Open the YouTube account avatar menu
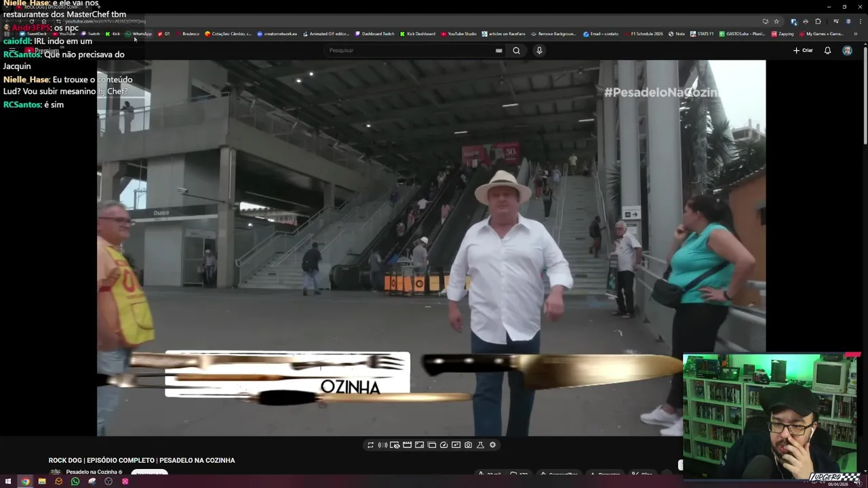This screenshot has width=868, height=488. coord(847,50)
